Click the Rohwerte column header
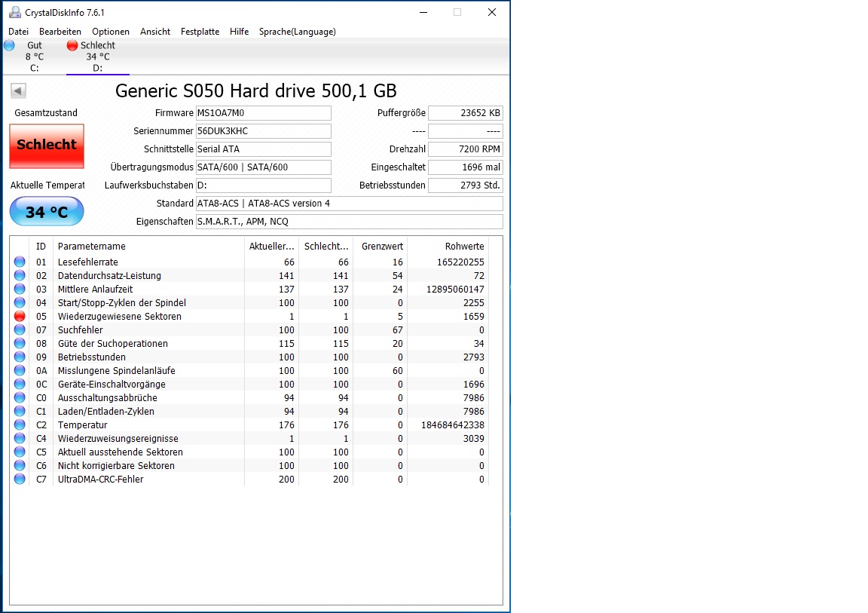 click(x=448, y=247)
